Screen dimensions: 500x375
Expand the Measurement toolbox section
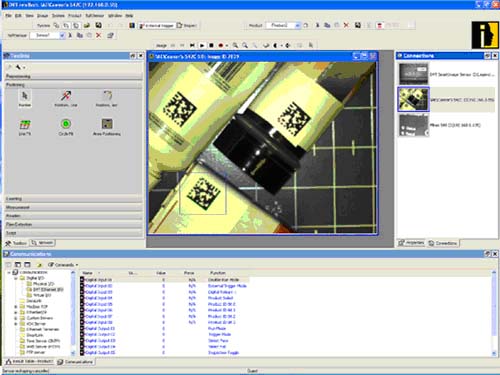click(74, 207)
